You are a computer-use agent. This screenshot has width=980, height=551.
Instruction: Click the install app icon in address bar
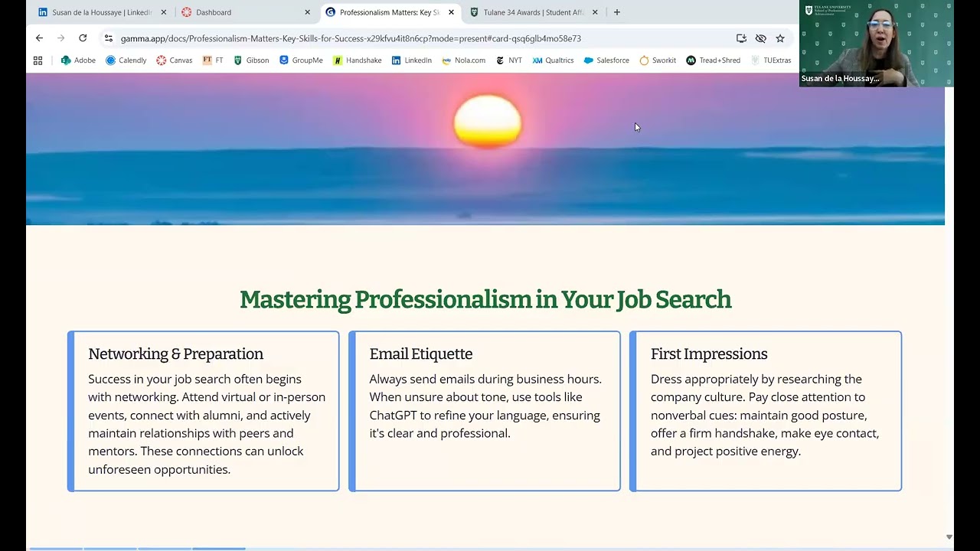[741, 38]
